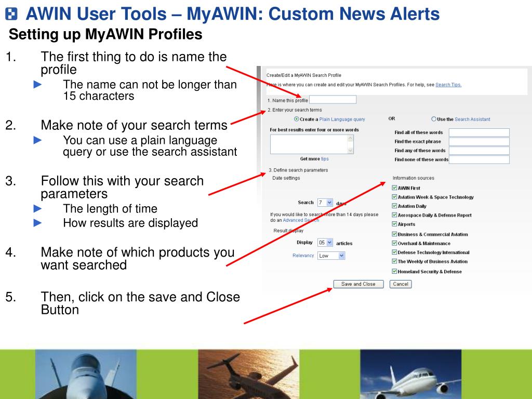Open the Get more tips link
The image size is (532, 399).
[x=325, y=159]
